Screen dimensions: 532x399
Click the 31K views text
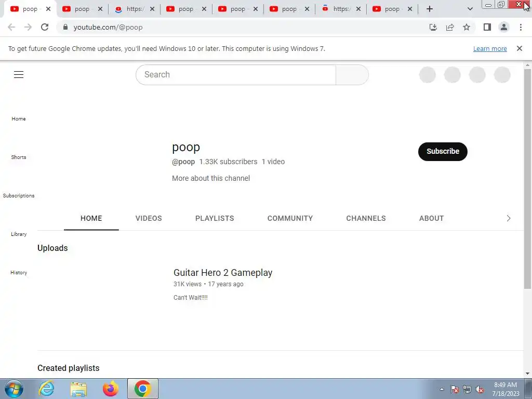(187, 284)
